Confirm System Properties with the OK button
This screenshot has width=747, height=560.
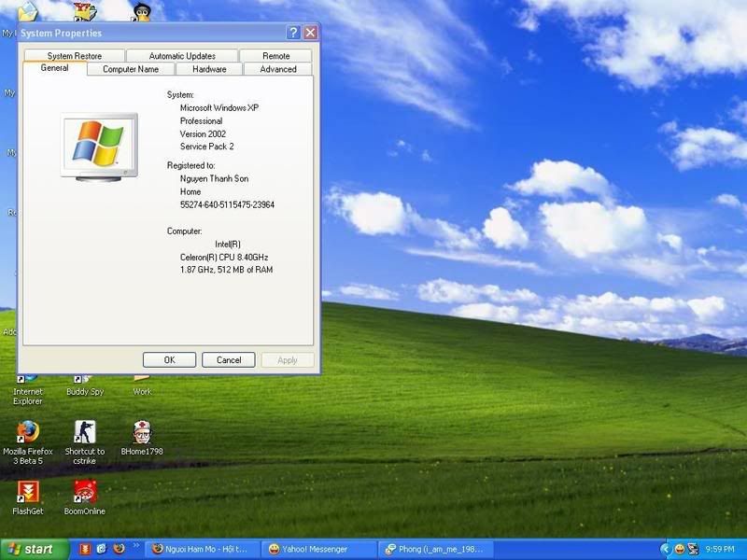coord(170,360)
